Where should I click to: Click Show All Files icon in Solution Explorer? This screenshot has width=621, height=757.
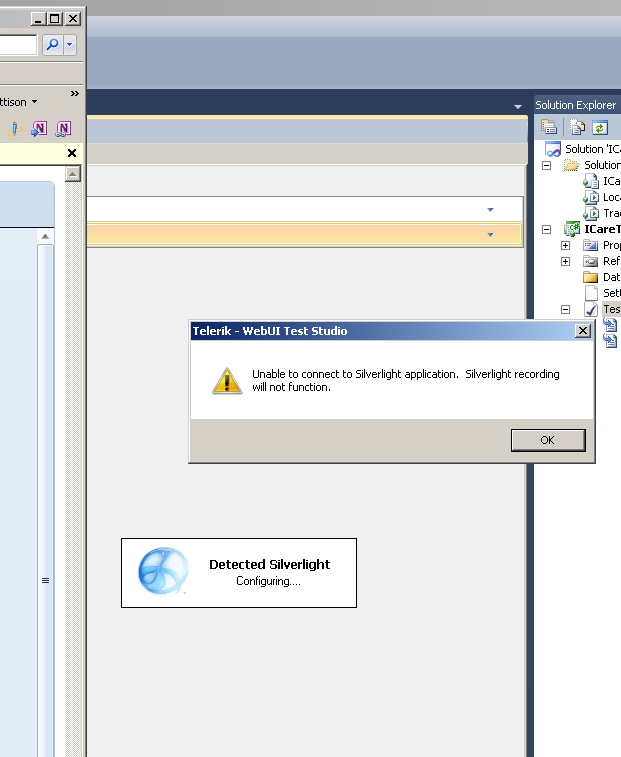pyautogui.click(x=577, y=127)
